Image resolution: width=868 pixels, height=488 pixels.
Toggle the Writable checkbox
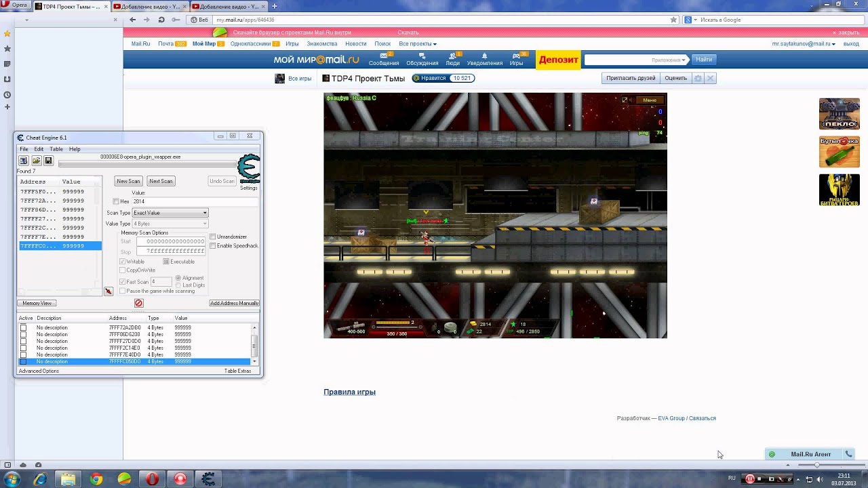click(x=122, y=262)
